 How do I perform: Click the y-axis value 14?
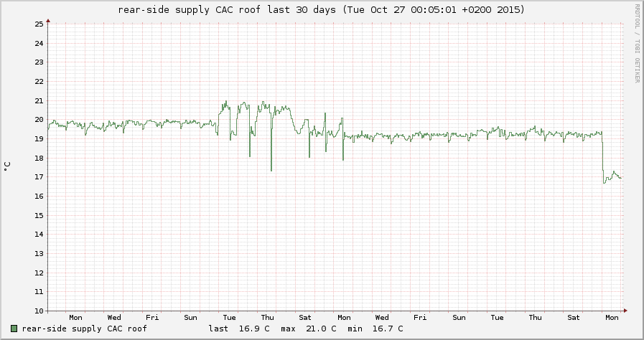39,235
